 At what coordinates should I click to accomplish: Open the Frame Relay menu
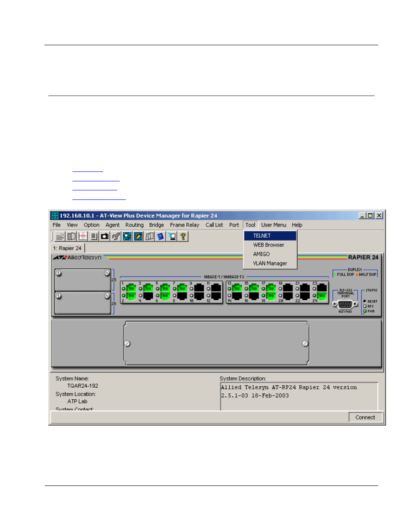pos(184,225)
